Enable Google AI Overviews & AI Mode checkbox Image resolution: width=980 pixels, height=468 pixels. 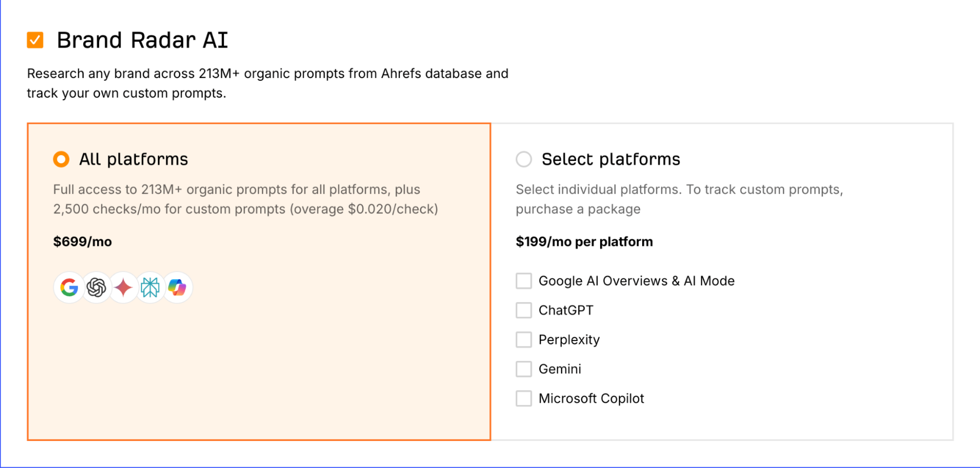pyautogui.click(x=524, y=281)
